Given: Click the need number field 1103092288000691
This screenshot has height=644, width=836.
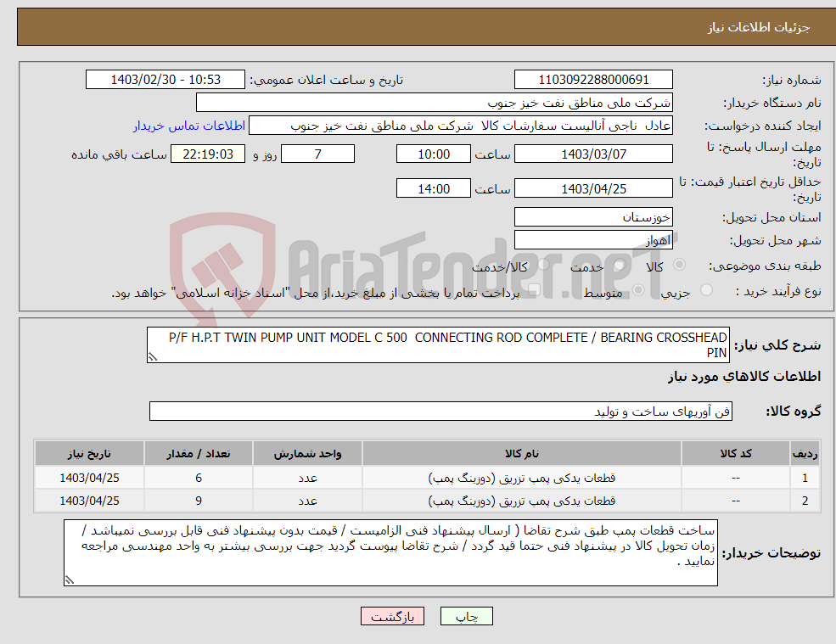Looking at the screenshot, I should point(593,80).
